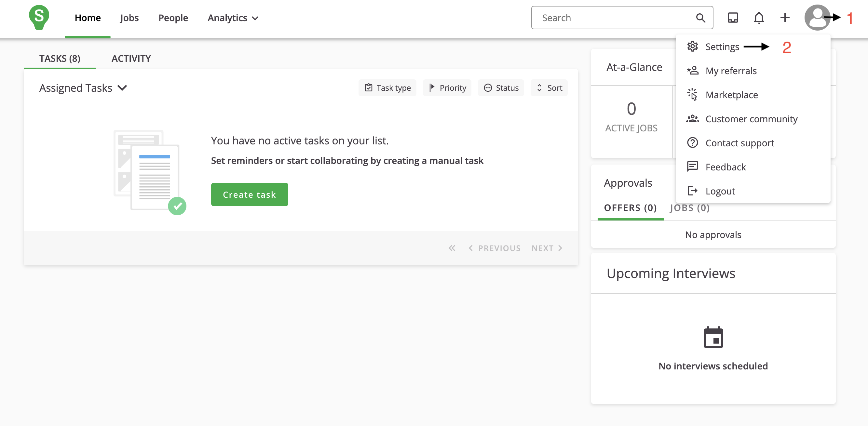Open the Priority filter
Screen dimensions: 868x426
pyautogui.click(x=447, y=88)
